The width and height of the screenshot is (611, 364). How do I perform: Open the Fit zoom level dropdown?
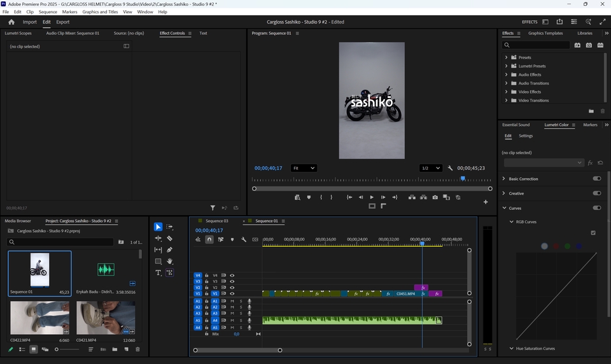coord(304,168)
